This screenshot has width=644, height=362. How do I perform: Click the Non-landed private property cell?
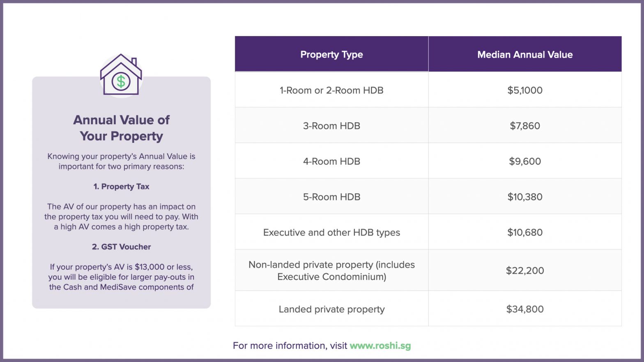coord(331,270)
